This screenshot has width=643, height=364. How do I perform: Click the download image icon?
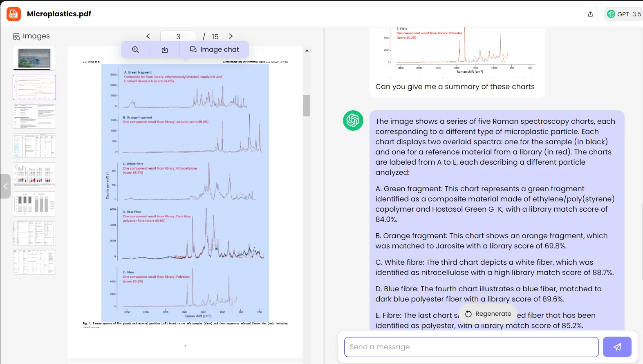pyautogui.click(x=165, y=50)
